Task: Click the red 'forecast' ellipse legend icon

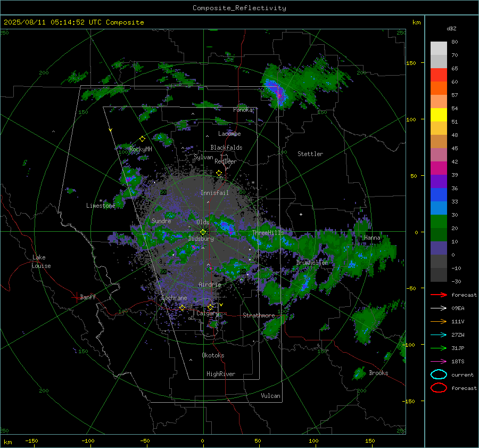Action: coord(439,388)
